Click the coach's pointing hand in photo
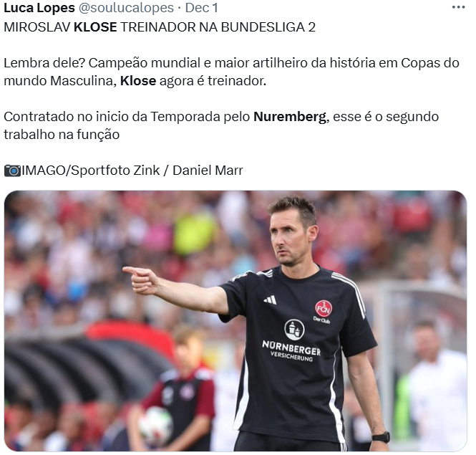 pyautogui.click(x=141, y=280)
